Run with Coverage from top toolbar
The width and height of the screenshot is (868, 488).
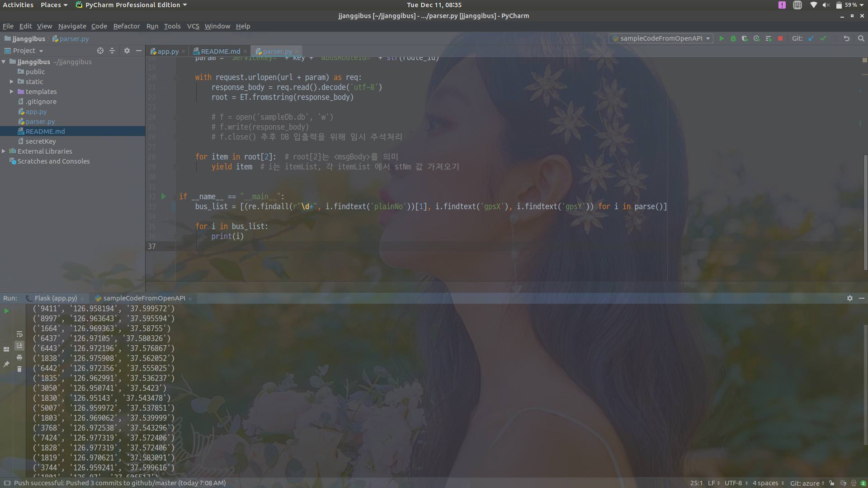pos(745,38)
